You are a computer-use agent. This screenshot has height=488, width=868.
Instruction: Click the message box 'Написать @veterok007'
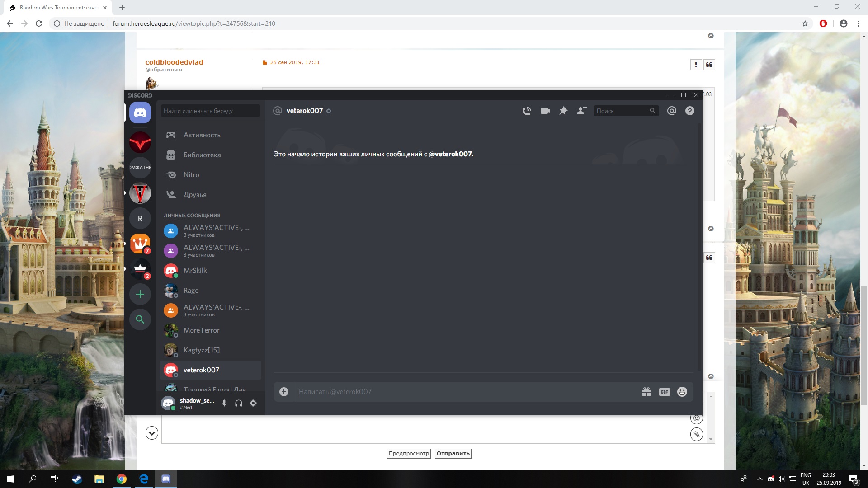(466, 392)
